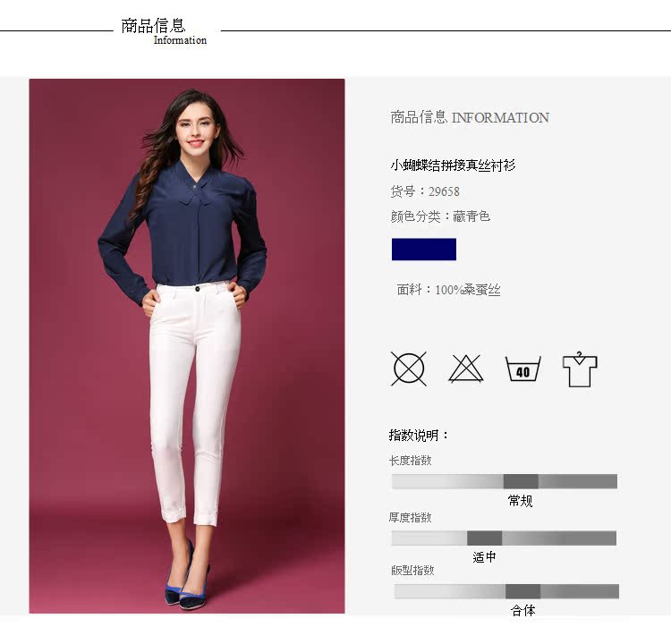
Task: Click the 40-degree wash tub icon
Action: click(x=523, y=369)
